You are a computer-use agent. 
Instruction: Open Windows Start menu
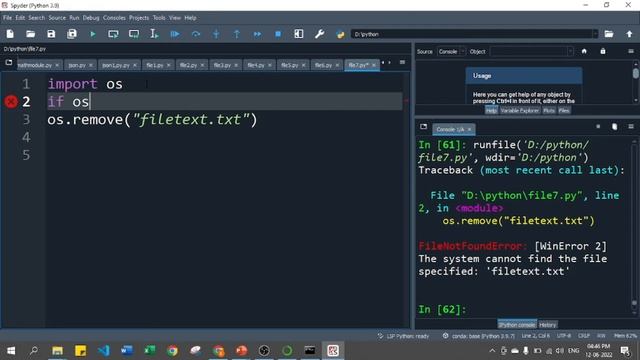(x=11, y=351)
